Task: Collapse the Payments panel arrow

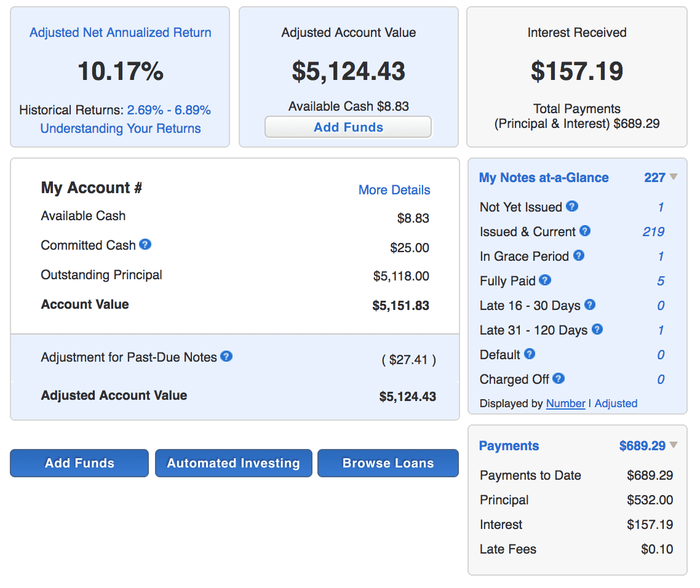Action: tap(674, 445)
